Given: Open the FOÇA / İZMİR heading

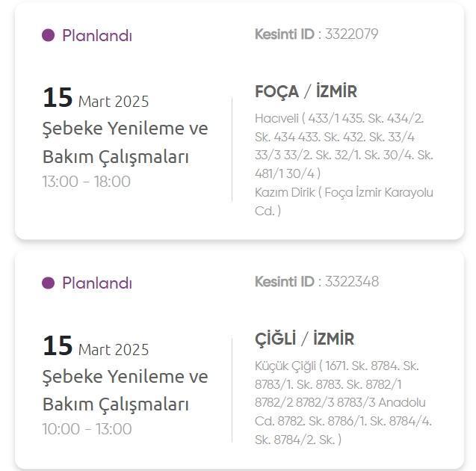Looking at the screenshot, I should click(306, 91).
